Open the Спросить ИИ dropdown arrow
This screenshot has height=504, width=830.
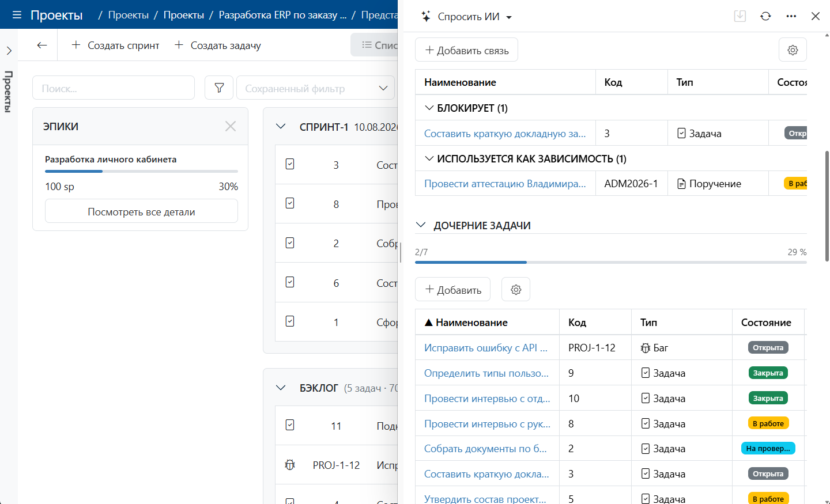[509, 17]
